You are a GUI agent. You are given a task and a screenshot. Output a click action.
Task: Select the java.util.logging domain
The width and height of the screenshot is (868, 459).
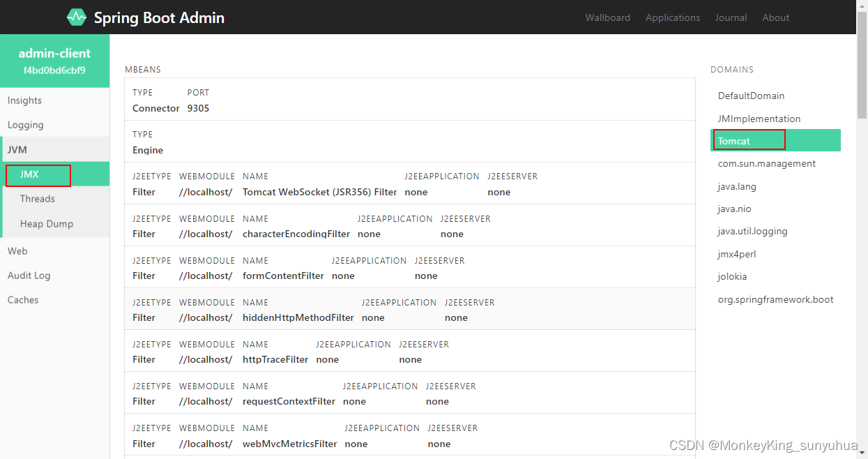(775, 231)
